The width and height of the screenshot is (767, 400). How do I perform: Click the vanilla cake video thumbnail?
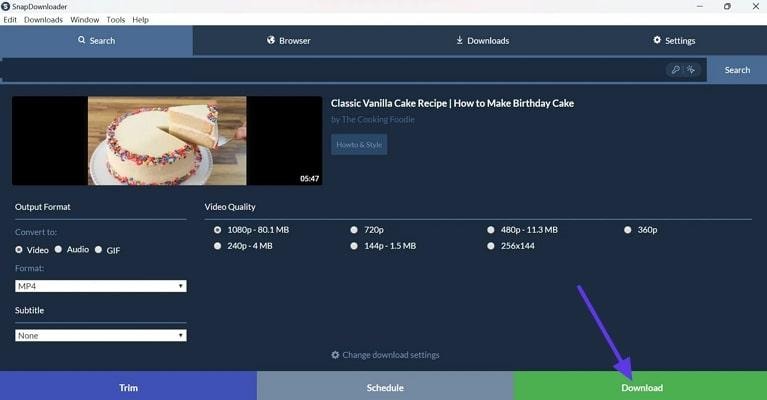click(x=167, y=140)
